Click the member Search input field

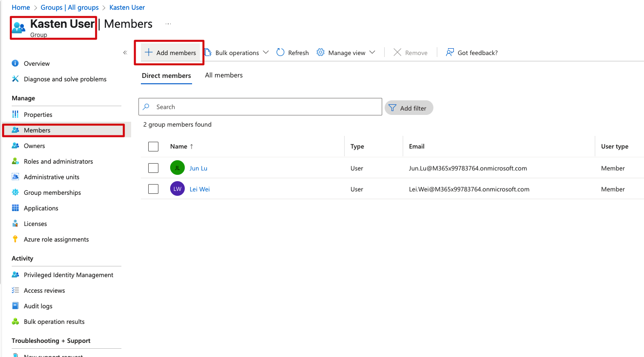click(x=260, y=107)
